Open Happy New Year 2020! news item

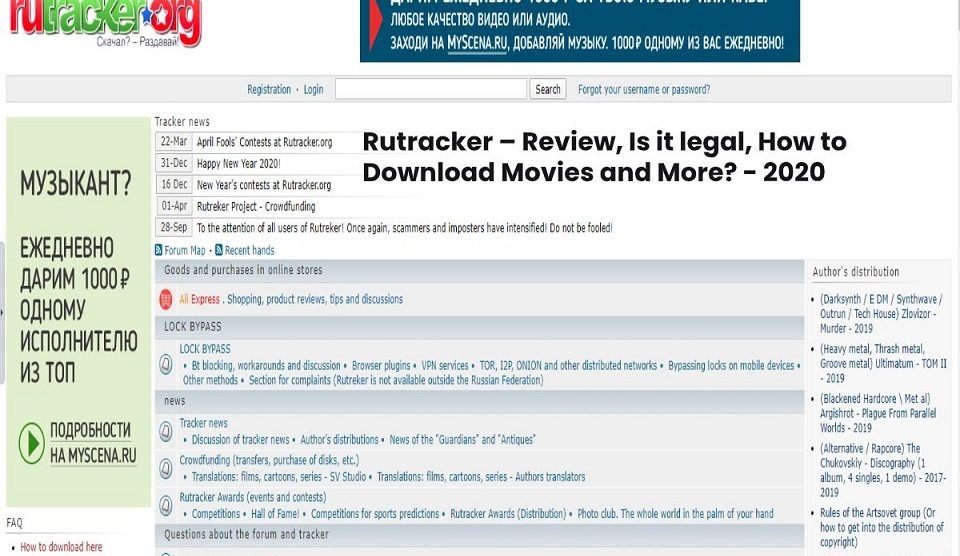(x=239, y=163)
